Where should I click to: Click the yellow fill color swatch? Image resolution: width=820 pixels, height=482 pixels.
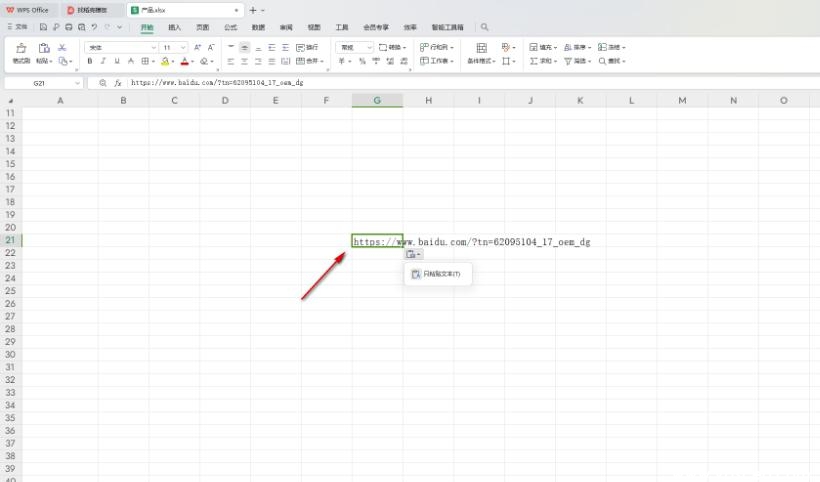tap(165, 61)
